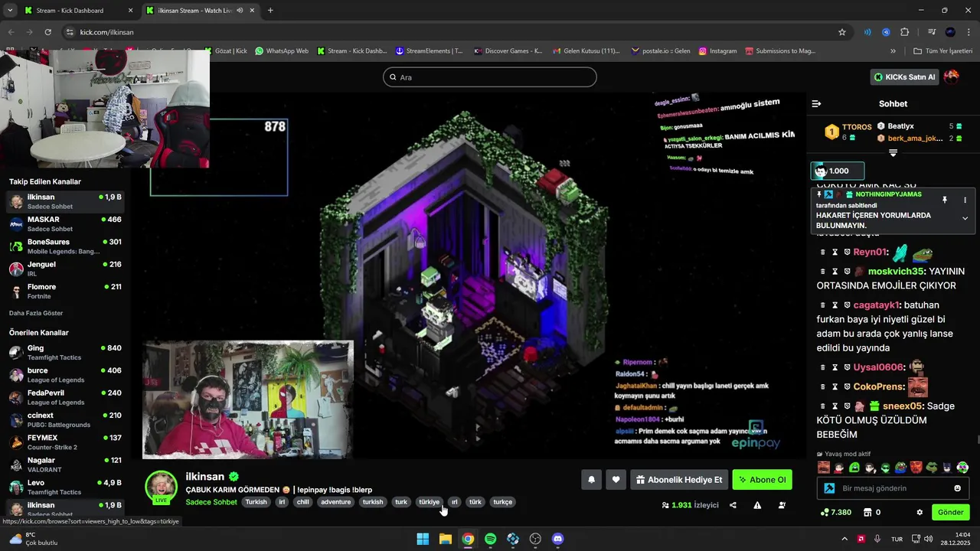Open Chrome extensions puzzle icon

[x=904, y=32]
